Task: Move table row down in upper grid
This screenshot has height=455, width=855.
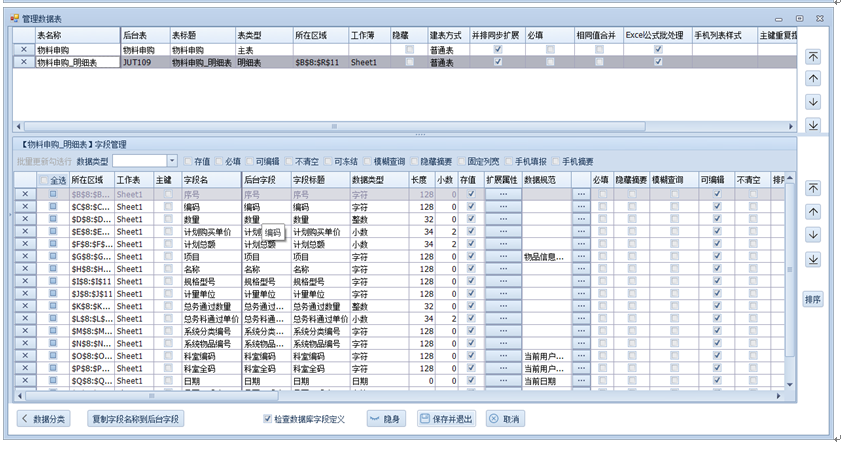Action: pos(813,102)
